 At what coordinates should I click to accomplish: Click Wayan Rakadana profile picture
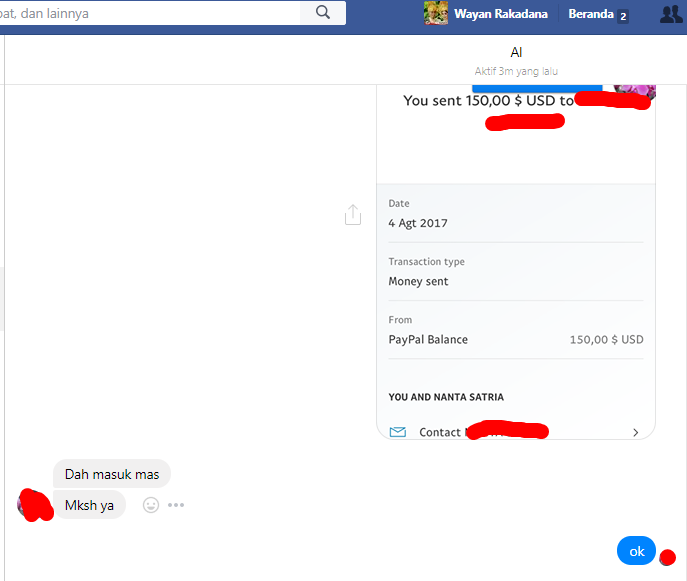(x=436, y=13)
